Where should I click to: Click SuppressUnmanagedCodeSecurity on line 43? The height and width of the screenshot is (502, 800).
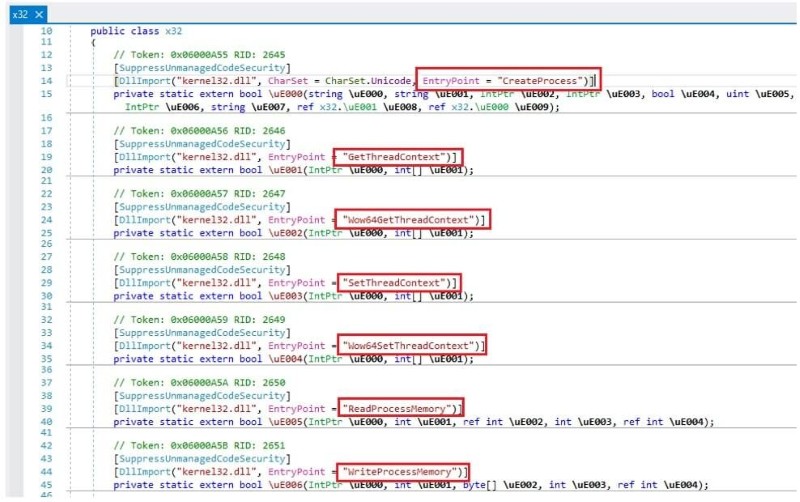202,459
